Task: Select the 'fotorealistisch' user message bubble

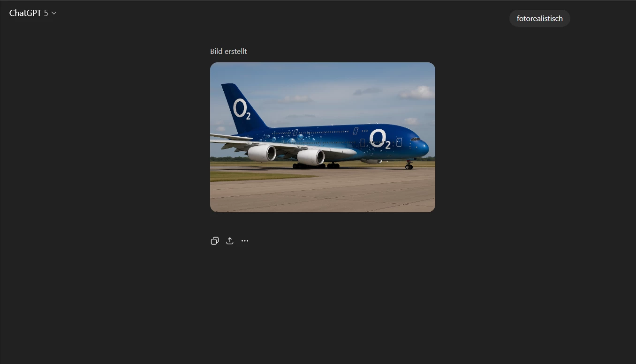Action: click(540, 19)
